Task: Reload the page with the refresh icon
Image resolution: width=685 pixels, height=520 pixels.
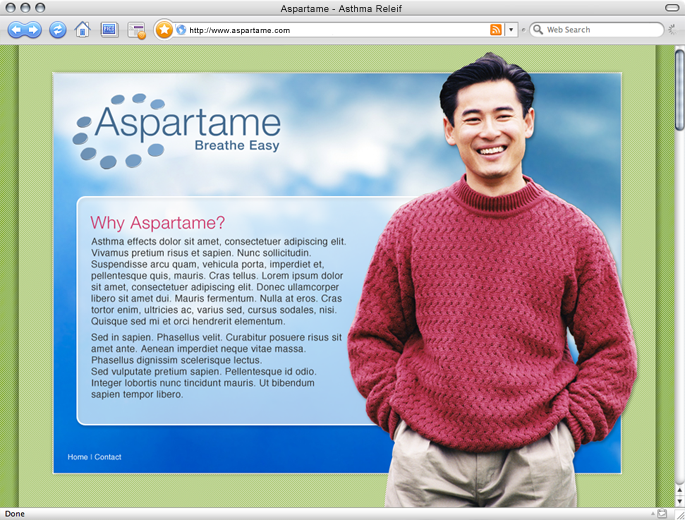Action: [x=57, y=30]
